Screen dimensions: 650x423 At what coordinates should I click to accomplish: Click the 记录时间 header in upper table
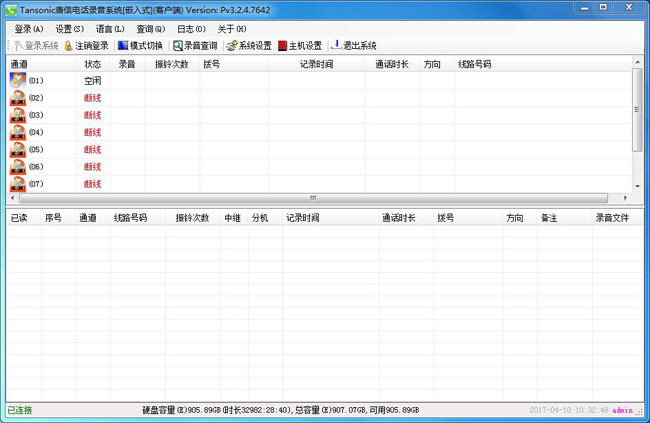(316, 64)
